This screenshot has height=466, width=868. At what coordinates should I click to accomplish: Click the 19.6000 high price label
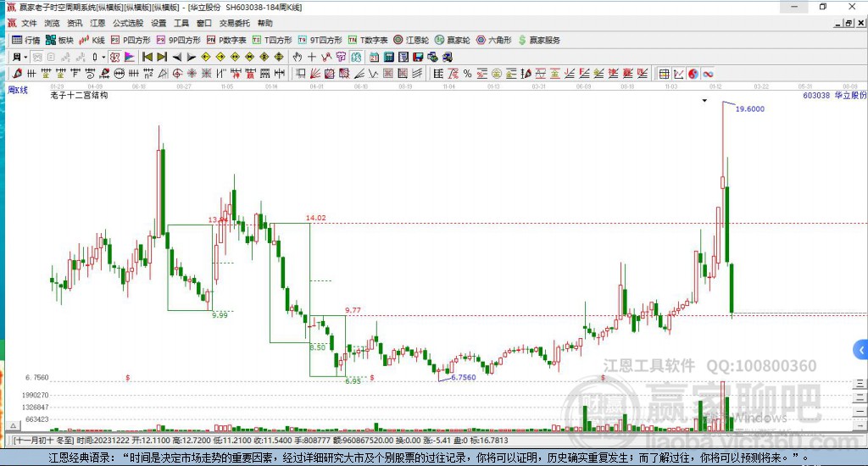[750, 109]
